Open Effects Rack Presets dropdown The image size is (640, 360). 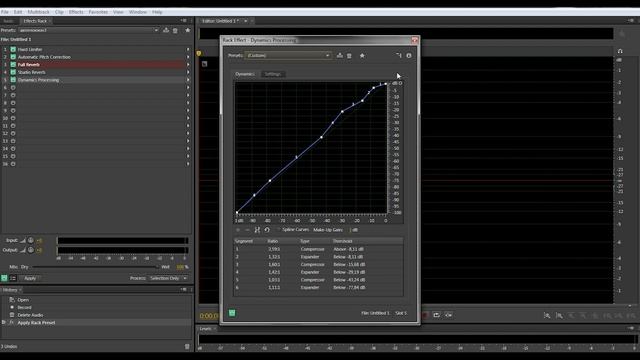89,30
